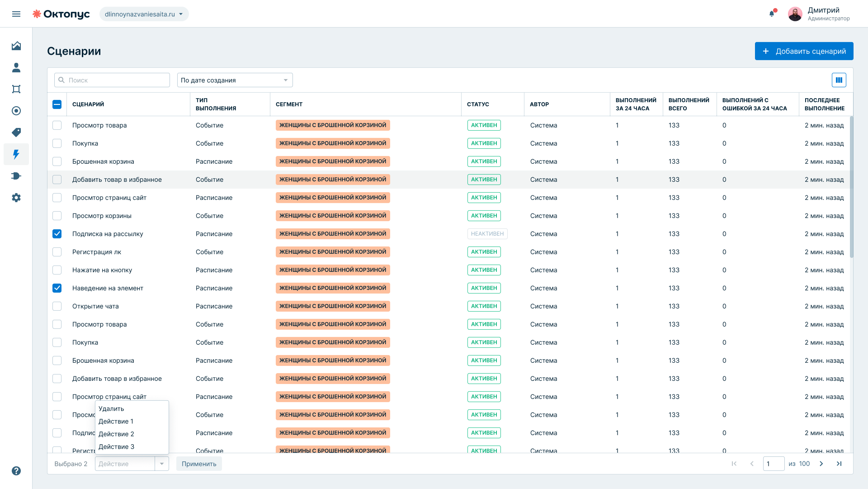This screenshot has height=489, width=868.
Task: Open the help question mark icon
Action: pos(16,471)
